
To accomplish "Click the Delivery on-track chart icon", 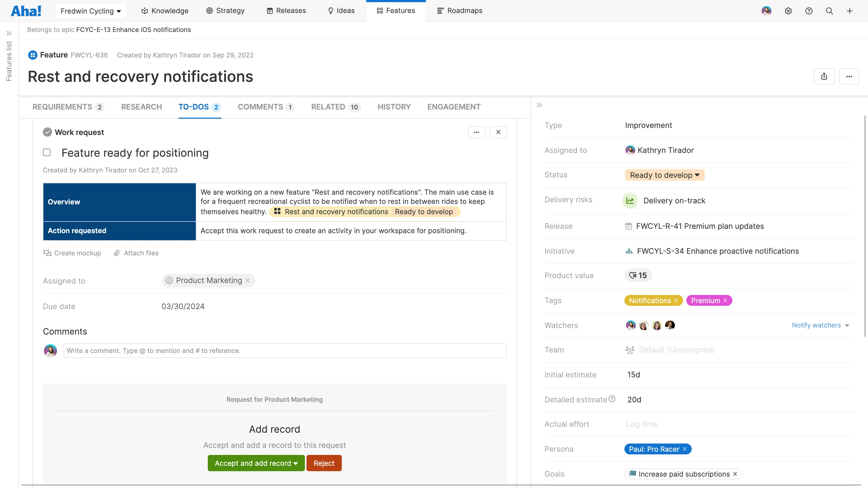I will coord(630,200).
